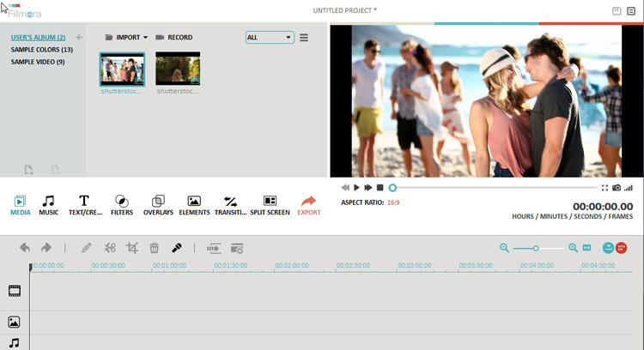Click the music track icon
The width and height of the screenshot is (644, 350).
(x=14, y=342)
